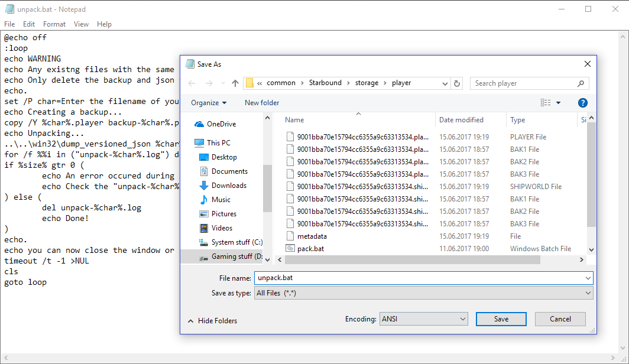Open the Organize dropdown menu
This screenshot has width=629, height=364.
coord(208,103)
